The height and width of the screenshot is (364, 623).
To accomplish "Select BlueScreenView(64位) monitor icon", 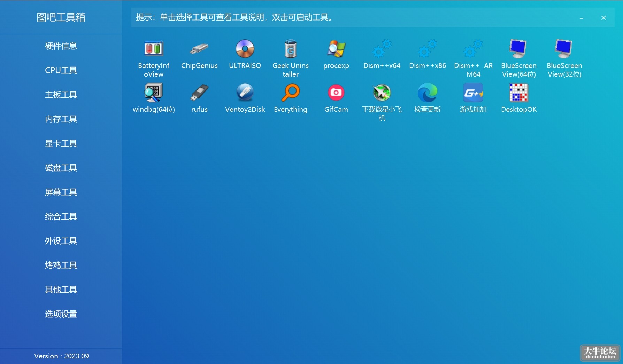I will pyautogui.click(x=518, y=49).
